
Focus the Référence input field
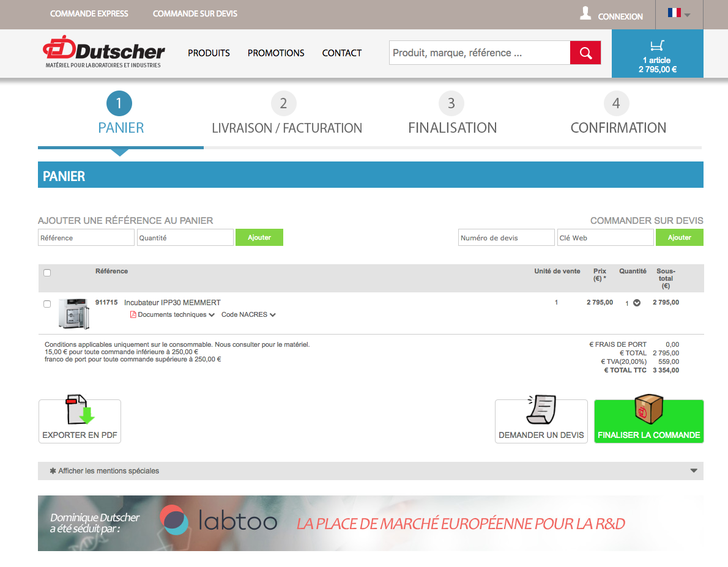coord(86,237)
